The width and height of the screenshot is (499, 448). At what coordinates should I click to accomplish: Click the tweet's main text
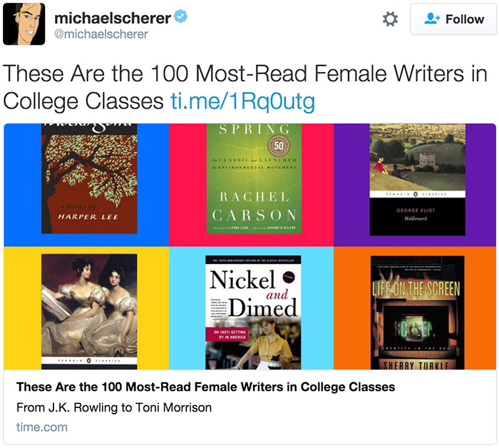(214, 86)
